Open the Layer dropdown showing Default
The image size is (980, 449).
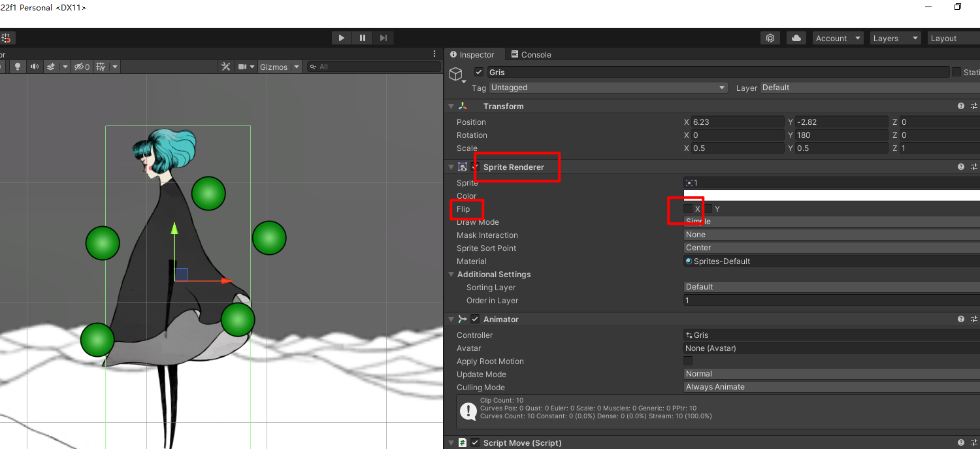tap(870, 88)
